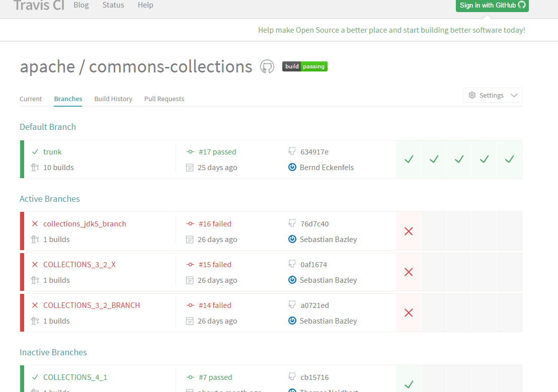Screen dimensions: 558x392
Task: Open the COLLECTIONS_3_2_X branch
Action: tap(79, 265)
